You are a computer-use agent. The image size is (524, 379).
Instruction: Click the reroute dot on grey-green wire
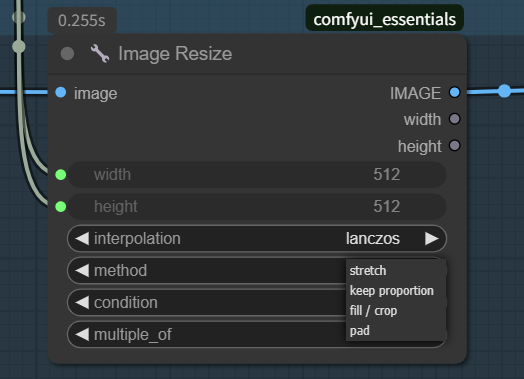(x=19, y=47)
